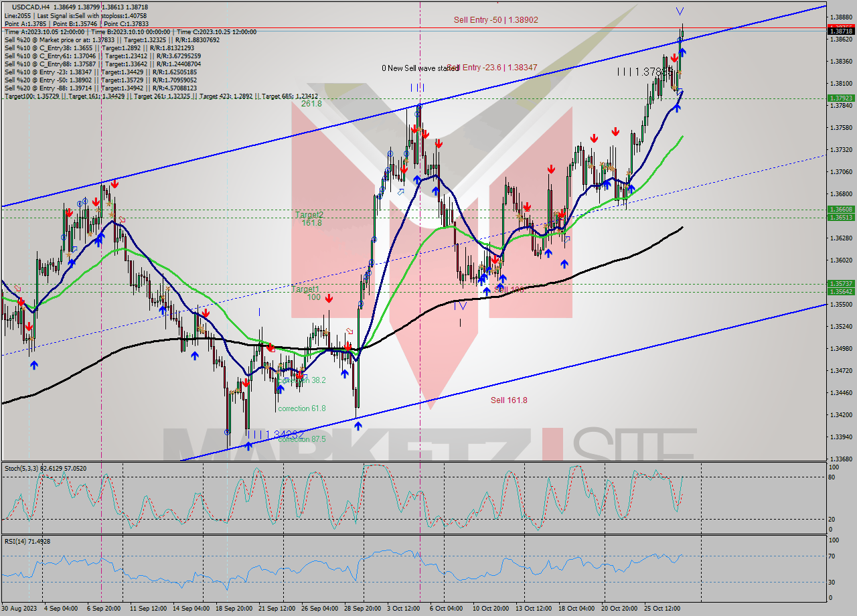Click the '25 Oct 12:00' date axis label
Screen dimensions: 857x616
tap(663, 609)
